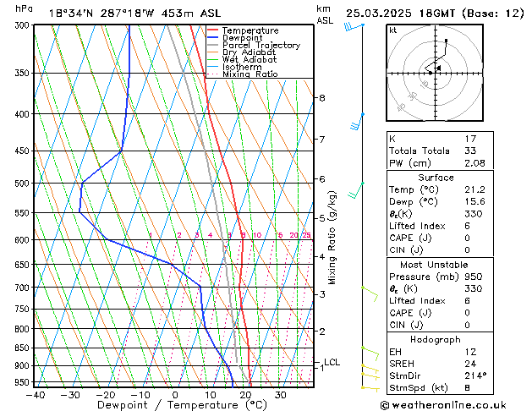Click CAPE (J) row under Most Unstable

440,313
